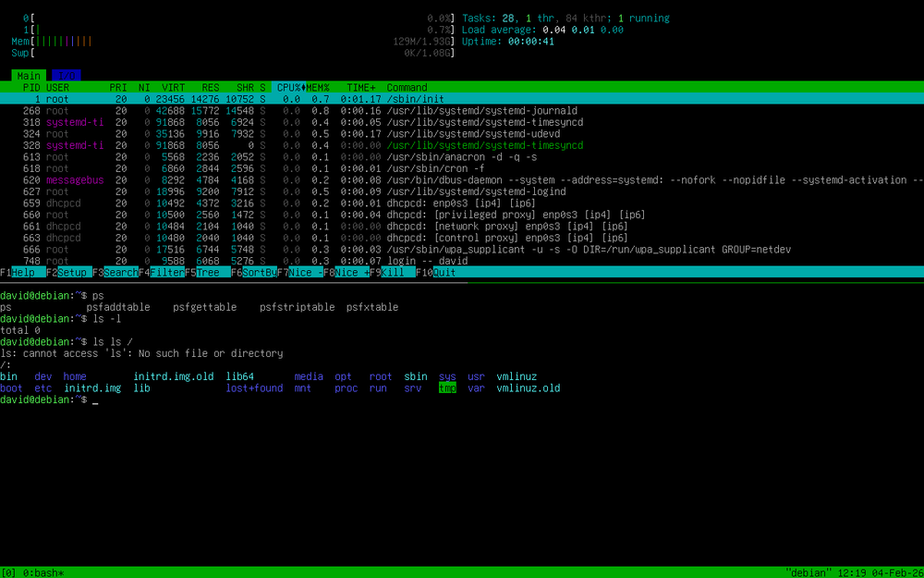Click the Mem usage meter bar
The image size is (924, 578).
click(x=234, y=42)
